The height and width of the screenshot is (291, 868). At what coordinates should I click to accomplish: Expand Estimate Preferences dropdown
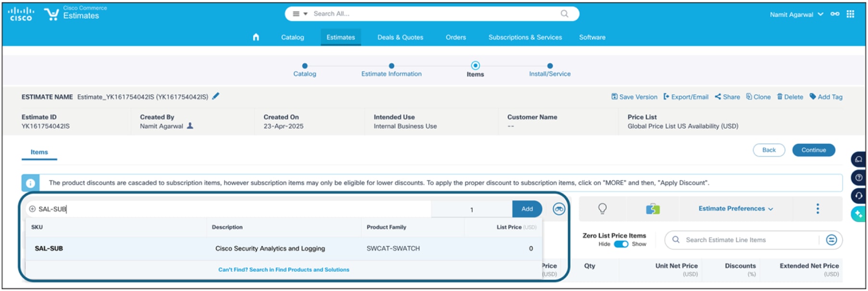(x=736, y=209)
